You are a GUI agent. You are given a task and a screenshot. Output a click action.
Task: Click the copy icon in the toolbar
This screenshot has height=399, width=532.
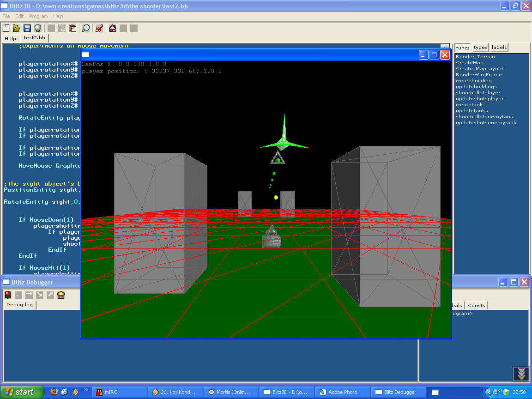(x=62, y=28)
